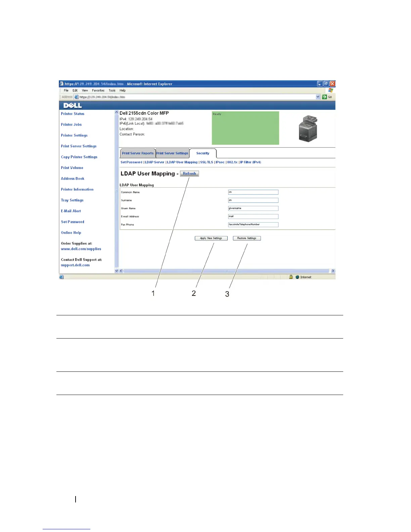Switch to Print Server Settings tab

coord(172,153)
